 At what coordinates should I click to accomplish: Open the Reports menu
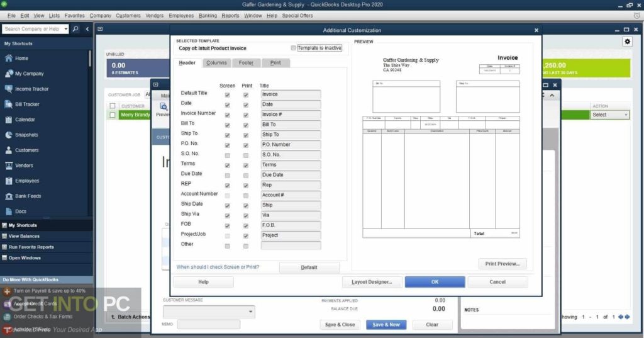(x=230, y=16)
